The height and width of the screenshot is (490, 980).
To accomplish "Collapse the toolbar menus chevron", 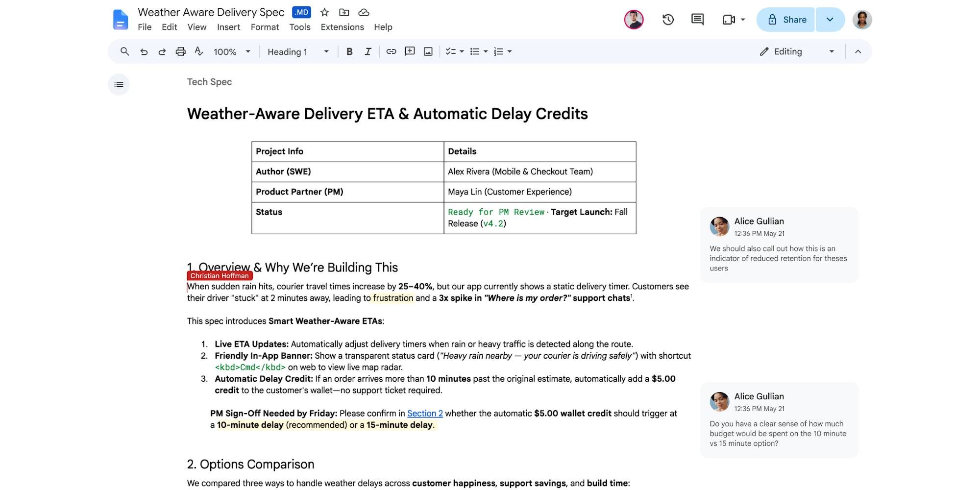I will (x=858, y=51).
